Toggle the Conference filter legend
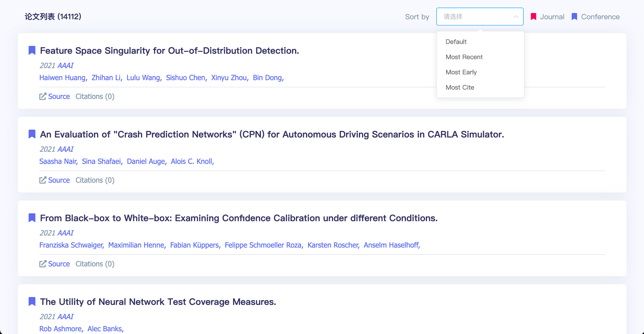This screenshot has width=644, height=334. 600,17
